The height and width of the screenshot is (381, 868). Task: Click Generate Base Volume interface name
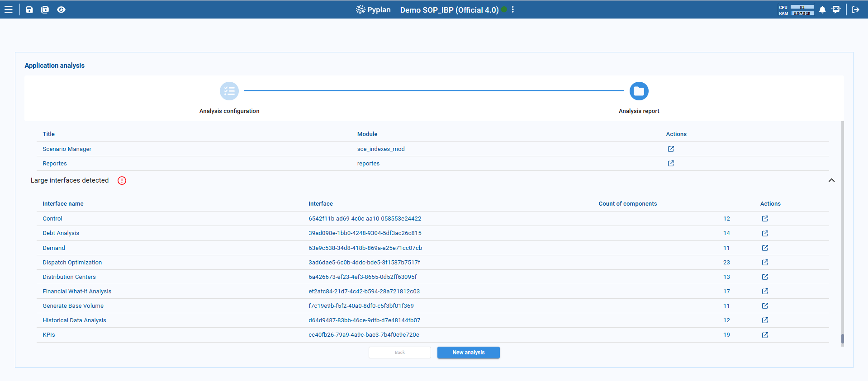point(73,306)
